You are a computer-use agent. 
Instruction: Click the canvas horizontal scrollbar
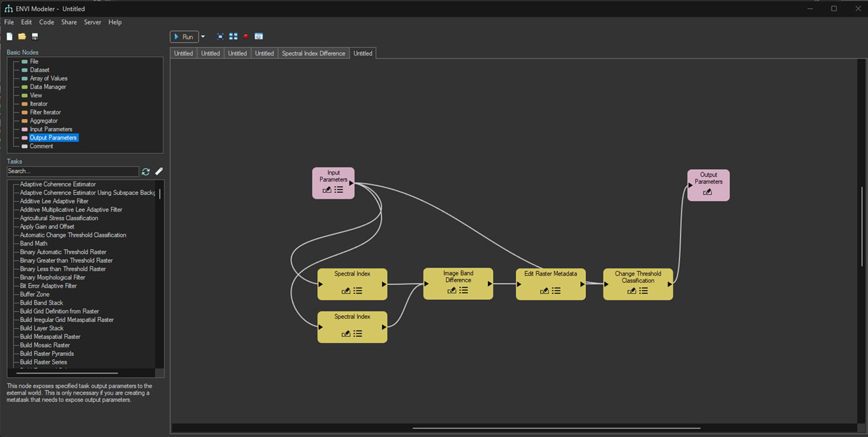[556, 429]
